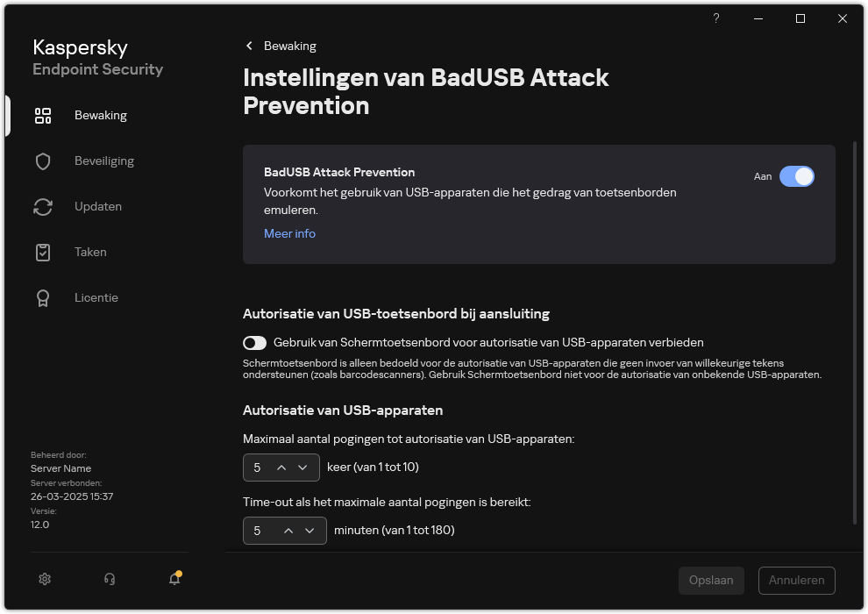Viewport: 868px width, 614px height.
Task: Cancel changes with Annuleren button
Action: click(796, 580)
